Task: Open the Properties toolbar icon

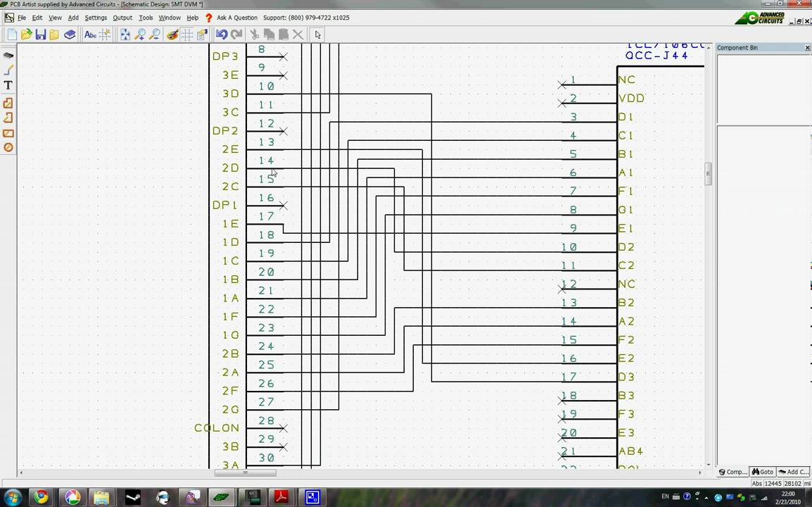Action: point(201,35)
